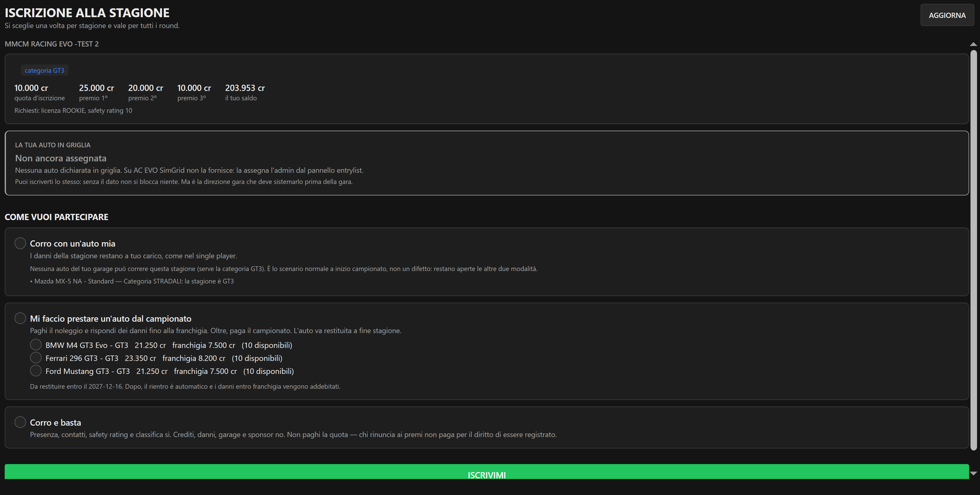Select the Ford Mustang GT3 radio button

pyautogui.click(x=36, y=371)
